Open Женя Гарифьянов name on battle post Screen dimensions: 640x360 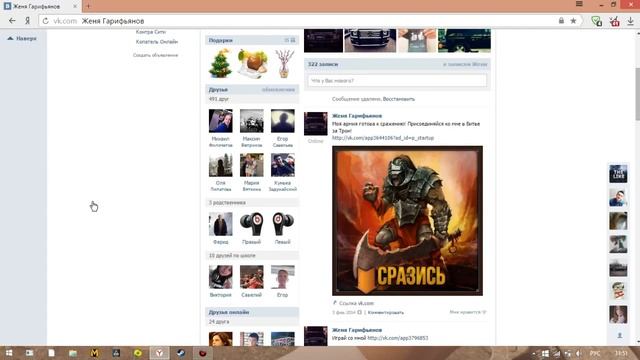coord(357,116)
